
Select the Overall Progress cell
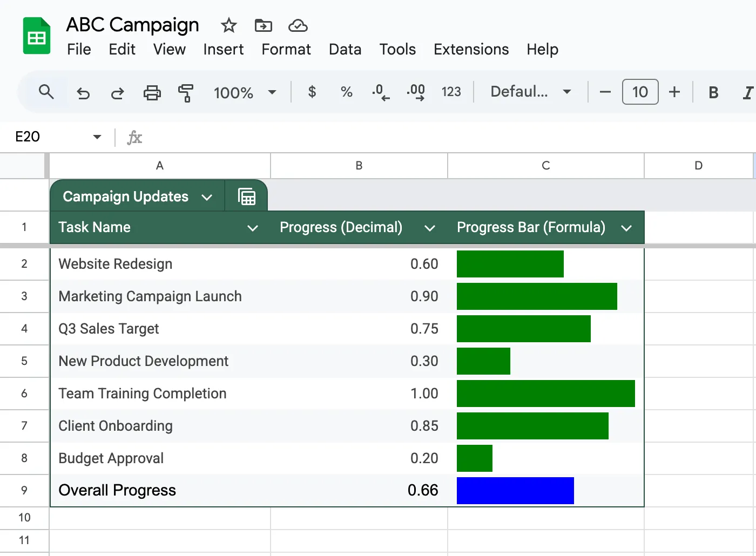tap(160, 491)
